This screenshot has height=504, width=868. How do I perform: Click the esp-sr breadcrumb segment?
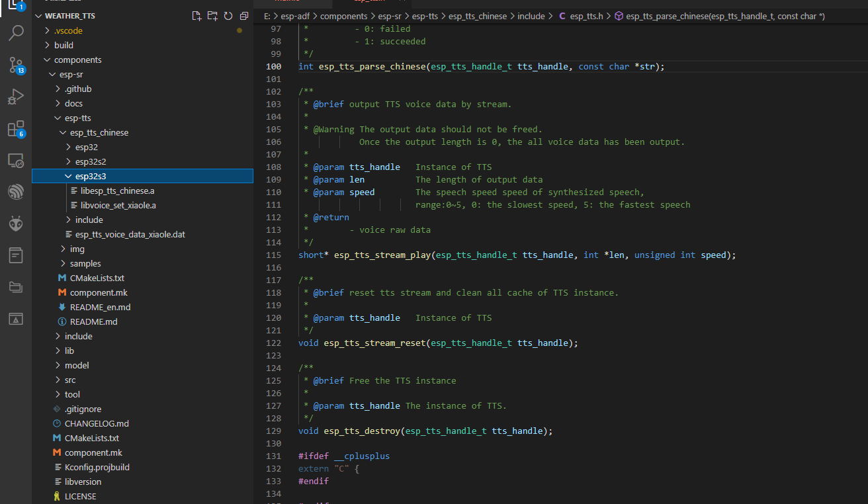[389, 16]
